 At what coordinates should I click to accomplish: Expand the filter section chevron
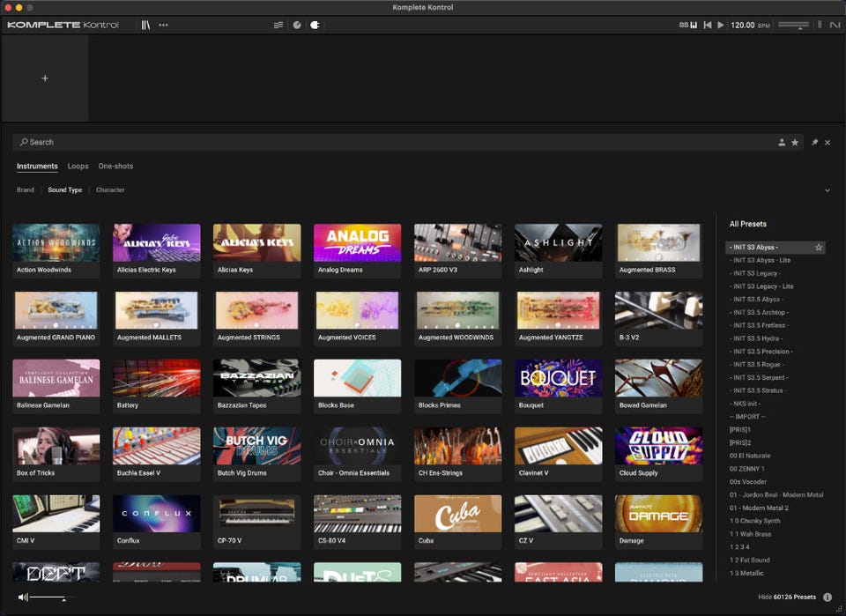[x=827, y=190]
